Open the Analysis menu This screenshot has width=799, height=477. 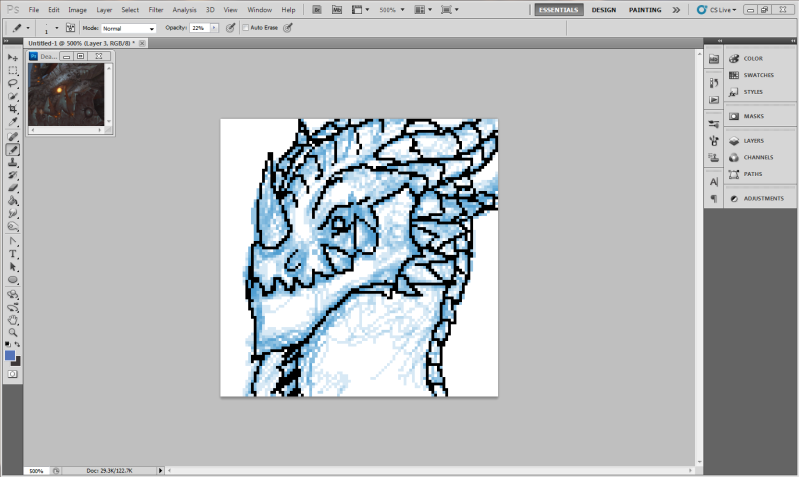[x=184, y=10]
